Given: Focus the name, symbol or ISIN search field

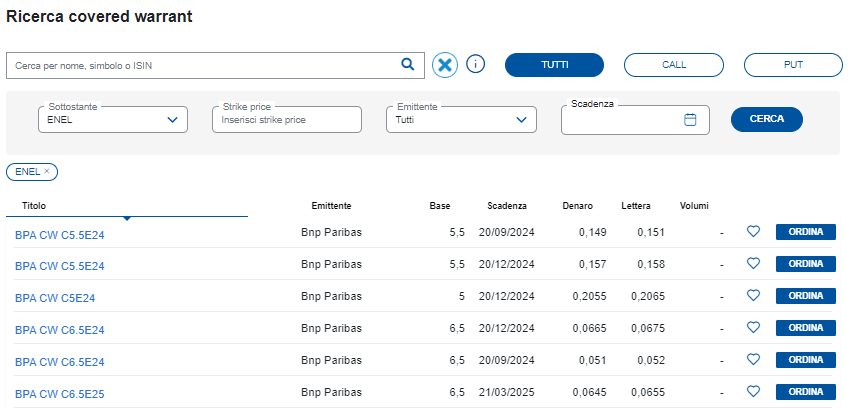Looking at the screenshot, I should coord(215,65).
